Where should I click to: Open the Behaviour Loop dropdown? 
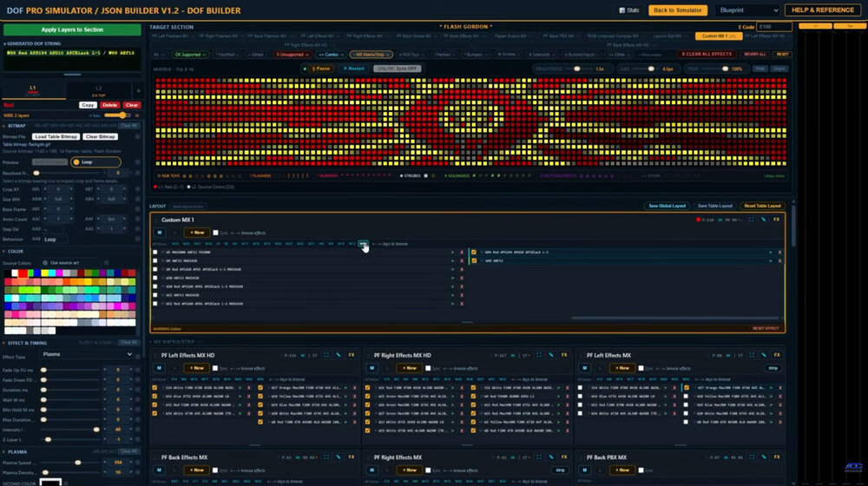tap(54, 240)
